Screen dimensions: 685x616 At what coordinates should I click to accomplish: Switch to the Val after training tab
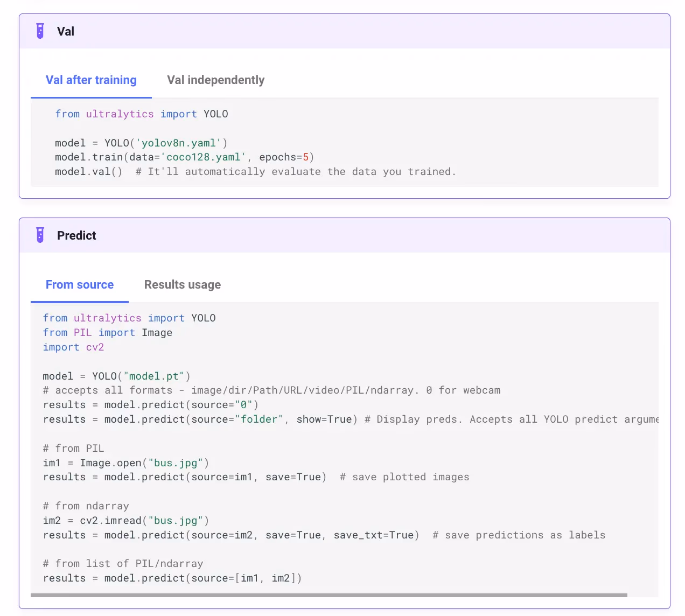point(91,80)
